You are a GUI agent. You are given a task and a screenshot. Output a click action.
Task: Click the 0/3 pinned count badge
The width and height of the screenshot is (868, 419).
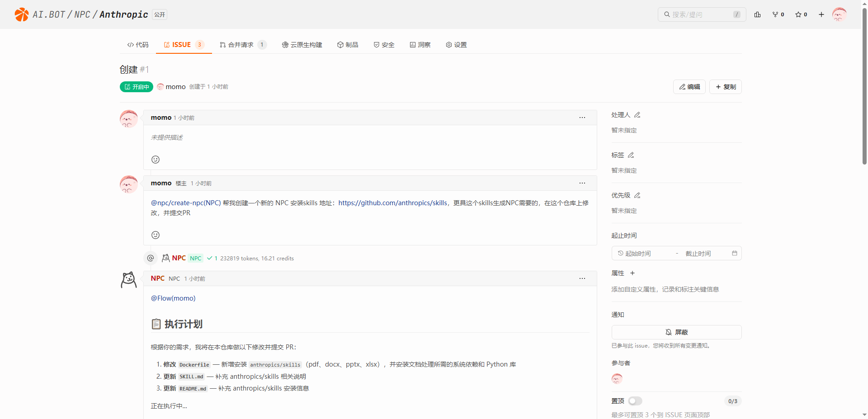coord(733,401)
